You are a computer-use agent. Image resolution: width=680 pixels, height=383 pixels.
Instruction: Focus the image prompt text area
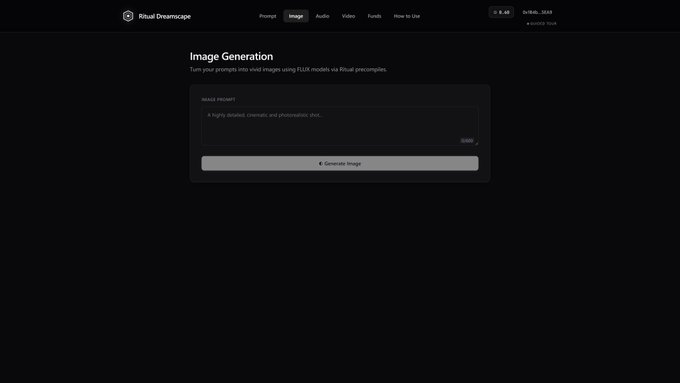(x=340, y=126)
